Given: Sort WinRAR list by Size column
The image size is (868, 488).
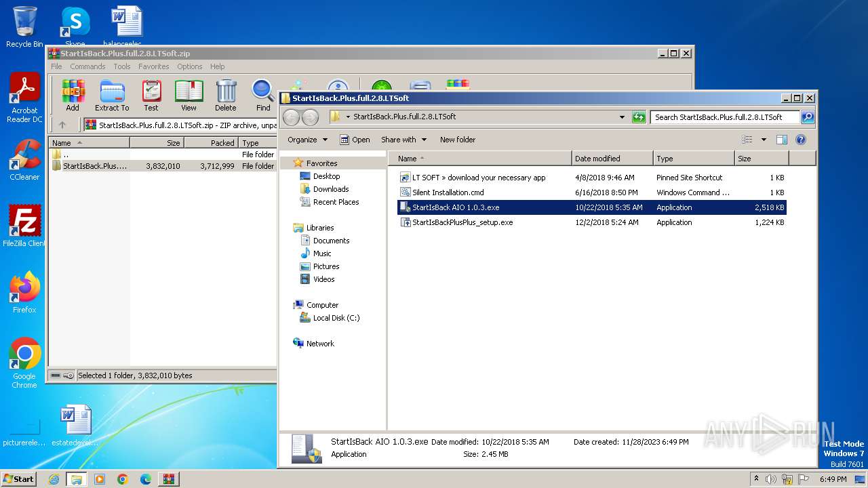Looking at the screenshot, I should pyautogui.click(x=157, y=143).
